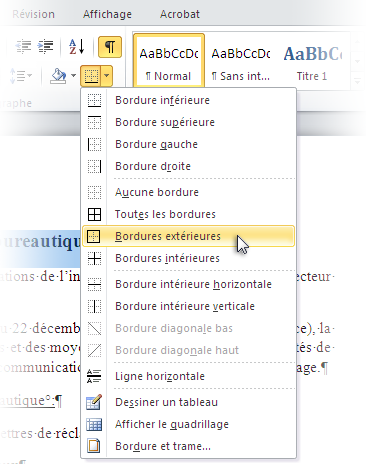The width and height of the screenshot is (366, 464).
Task: Click the Dessiner un tableau pencil icon
Action: tap(94, 402)
